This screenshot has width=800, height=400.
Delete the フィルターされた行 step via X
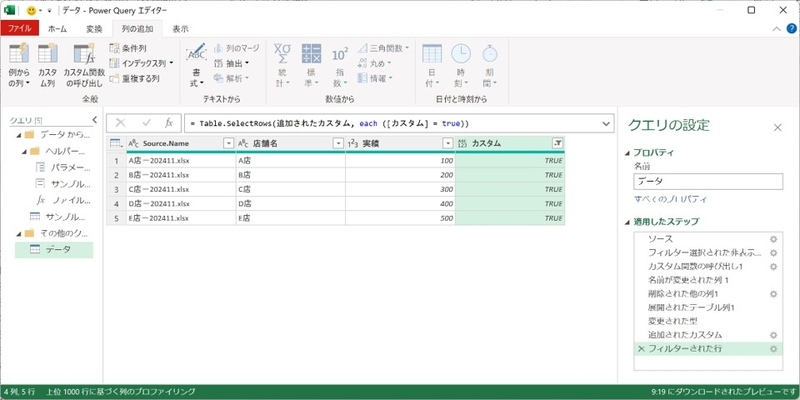tap(641, 349)
